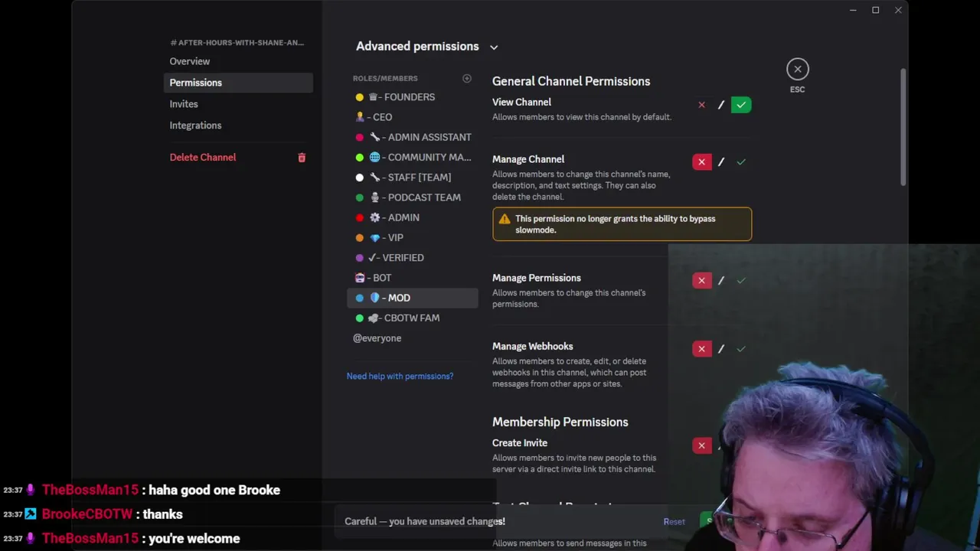Select the STAFF [TEAM] role

[413, 178]
